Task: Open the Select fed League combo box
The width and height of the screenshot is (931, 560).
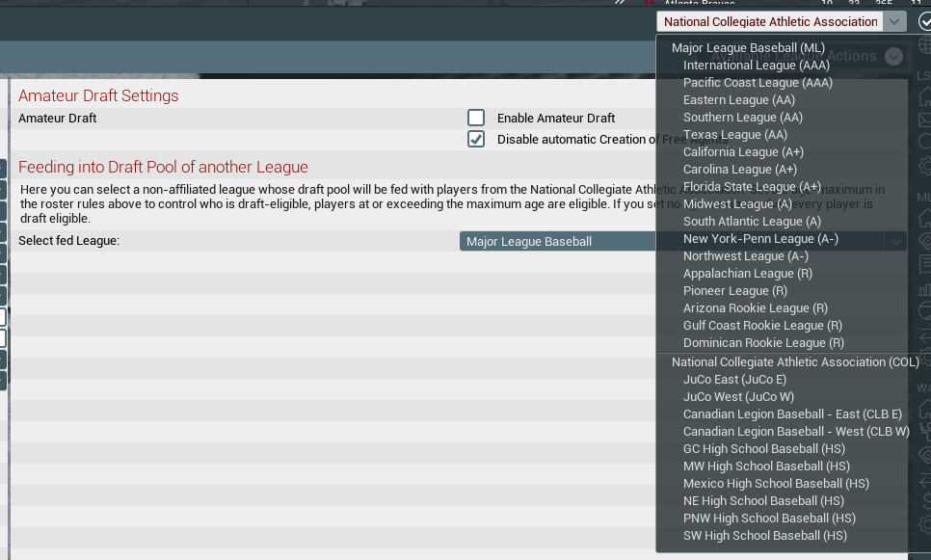Action: (x=682, y=241)
